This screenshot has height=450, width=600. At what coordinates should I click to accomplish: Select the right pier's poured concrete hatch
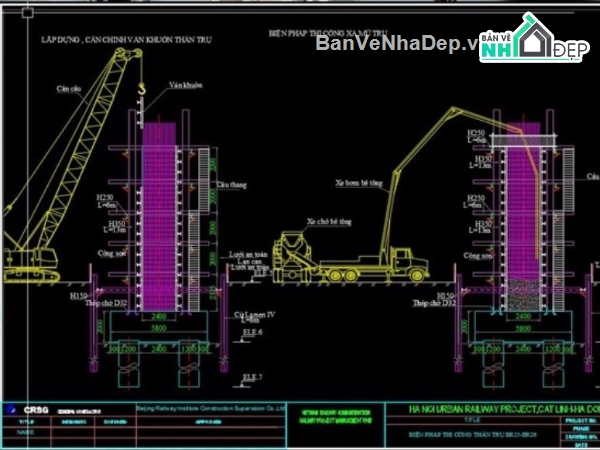point(523,295)
